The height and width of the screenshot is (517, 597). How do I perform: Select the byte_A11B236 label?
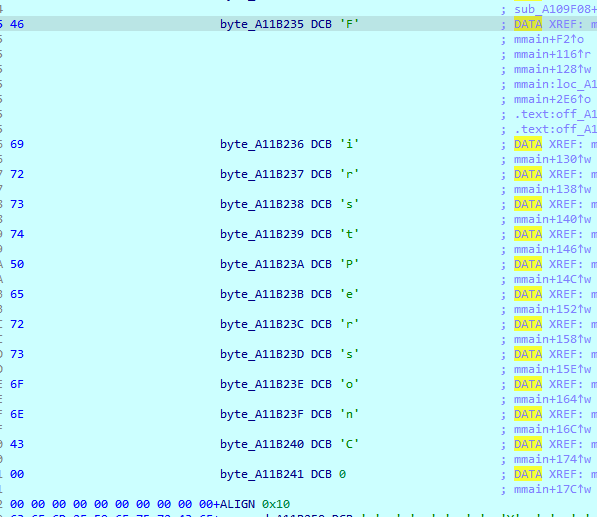(262, 144)
